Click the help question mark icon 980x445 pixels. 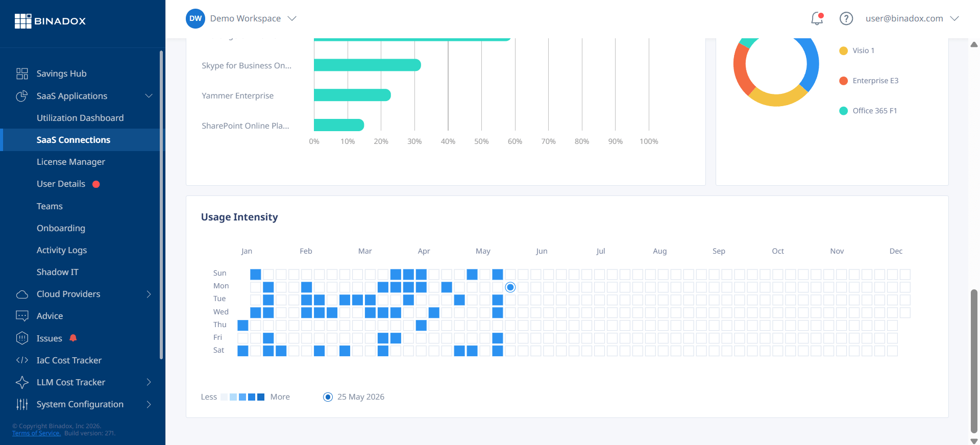(846, 18)
